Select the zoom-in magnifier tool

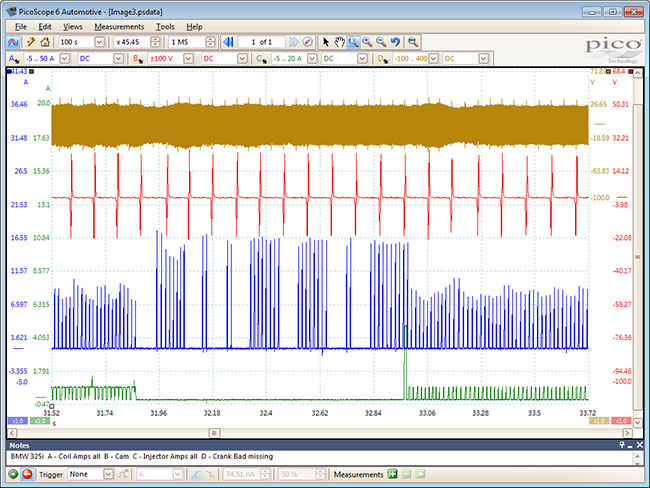point(367,42)
